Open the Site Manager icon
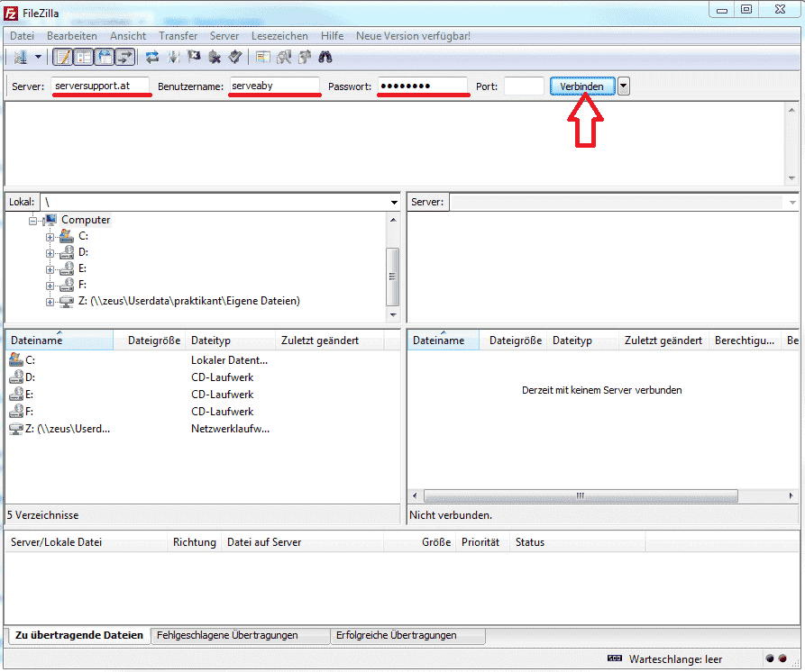The height and width of the screenshot is (672, 805). click(20, 58)
